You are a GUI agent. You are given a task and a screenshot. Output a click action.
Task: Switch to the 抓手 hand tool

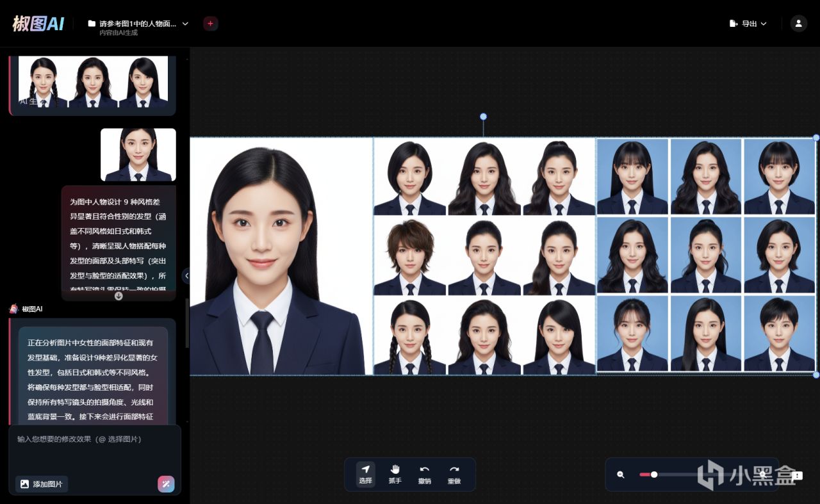click(x=395, y=475)
